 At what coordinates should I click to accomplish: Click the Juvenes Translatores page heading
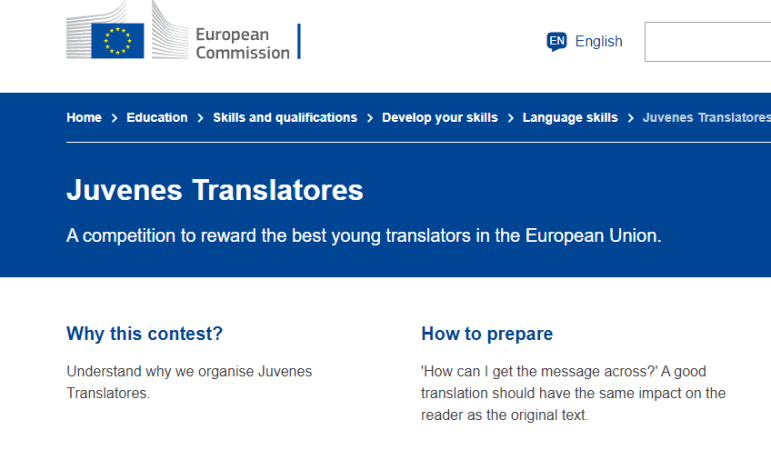click(215, 190)
